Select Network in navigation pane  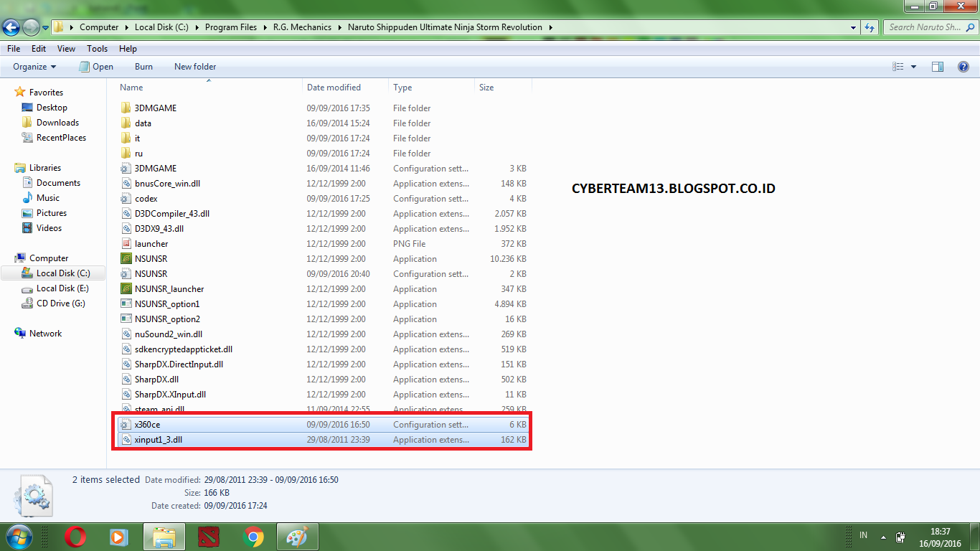click(x=45, y=334)
